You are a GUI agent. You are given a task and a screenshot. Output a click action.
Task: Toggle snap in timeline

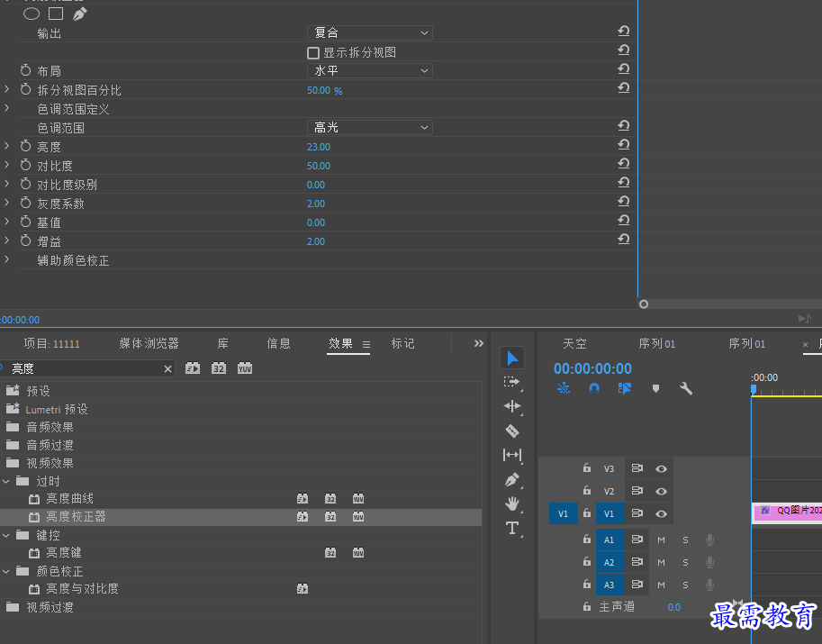click(594, 388)
